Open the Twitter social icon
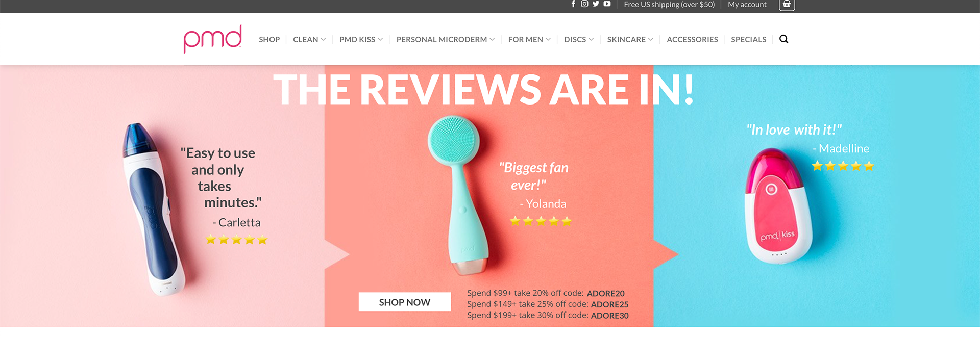This screenshot has height=338, width=980. pos(596,4)
